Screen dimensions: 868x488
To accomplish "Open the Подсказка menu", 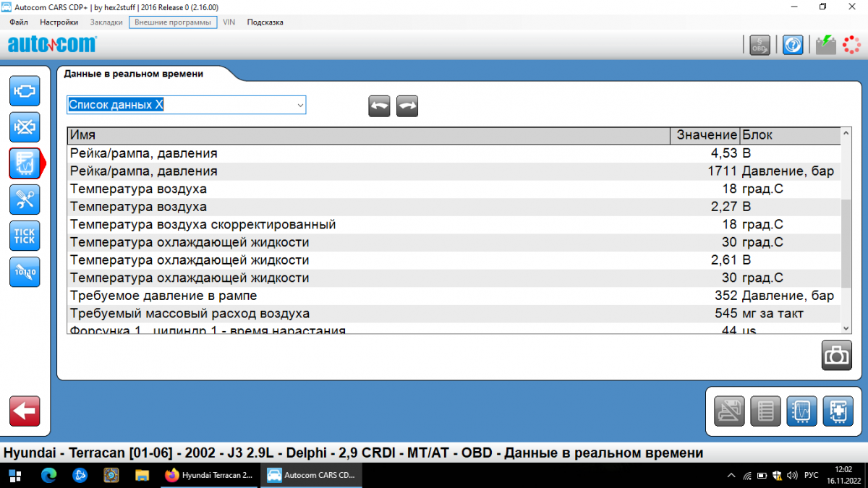I will click(265, 22).
